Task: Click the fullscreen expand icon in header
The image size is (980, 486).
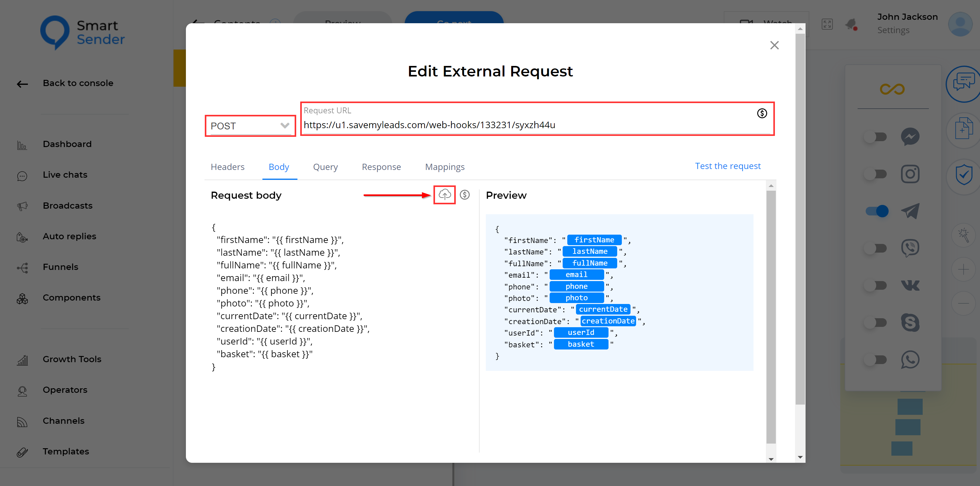Action: tap(827, 24)
